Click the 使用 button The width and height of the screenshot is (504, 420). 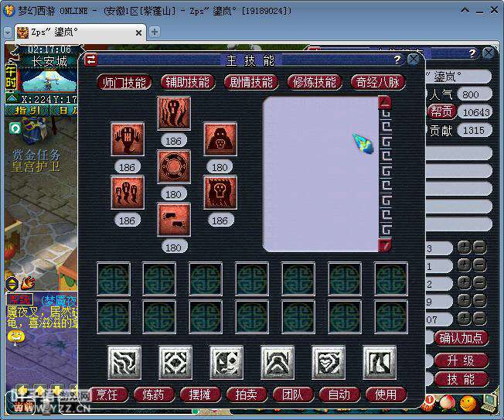tap(386, 394)
